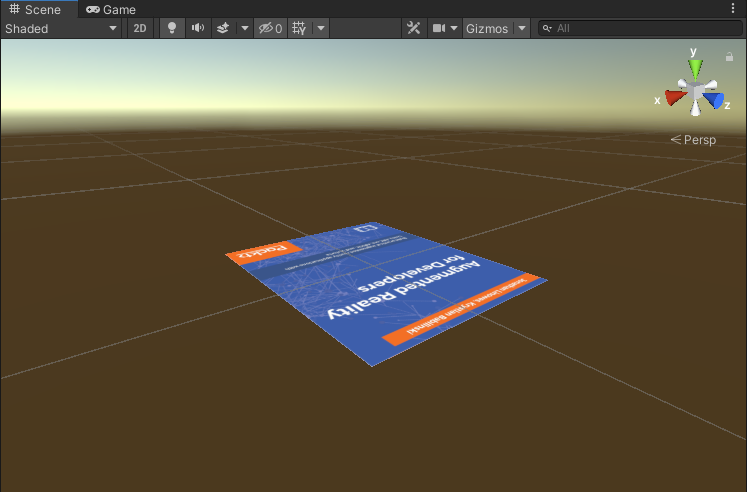
Task: Expand Gizmos dropdown arrow
Action: 522,29
